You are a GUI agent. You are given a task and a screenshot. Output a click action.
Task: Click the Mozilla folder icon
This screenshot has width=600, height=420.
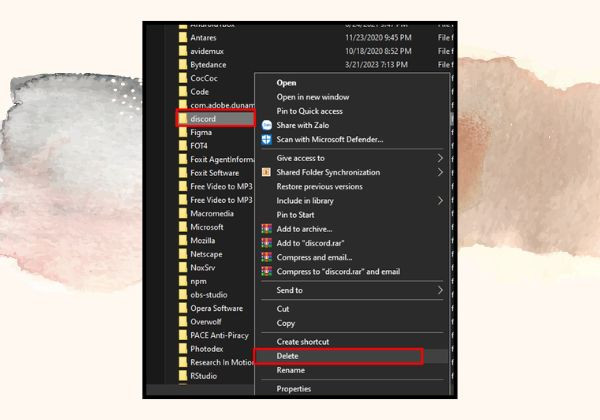coord(183,241)
